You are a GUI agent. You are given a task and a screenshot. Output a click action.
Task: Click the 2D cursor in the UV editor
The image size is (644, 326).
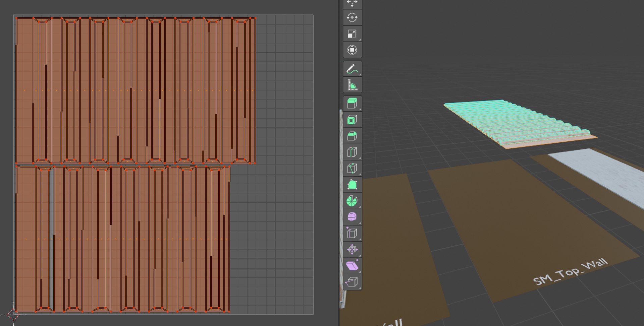13,314
